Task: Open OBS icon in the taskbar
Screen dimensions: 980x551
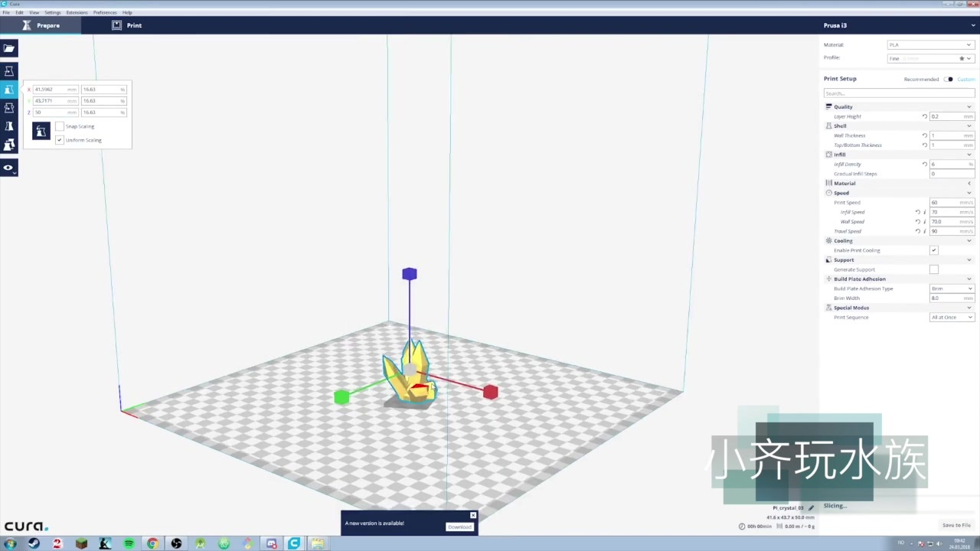Action: pyautogui.click(x=176, y=543)
